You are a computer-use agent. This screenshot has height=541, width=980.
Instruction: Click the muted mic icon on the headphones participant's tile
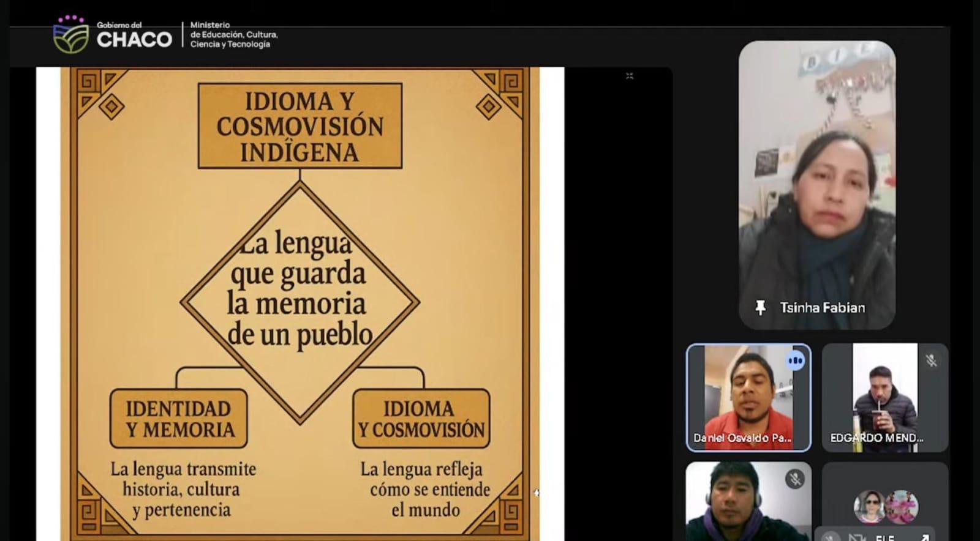coord(794,479)
